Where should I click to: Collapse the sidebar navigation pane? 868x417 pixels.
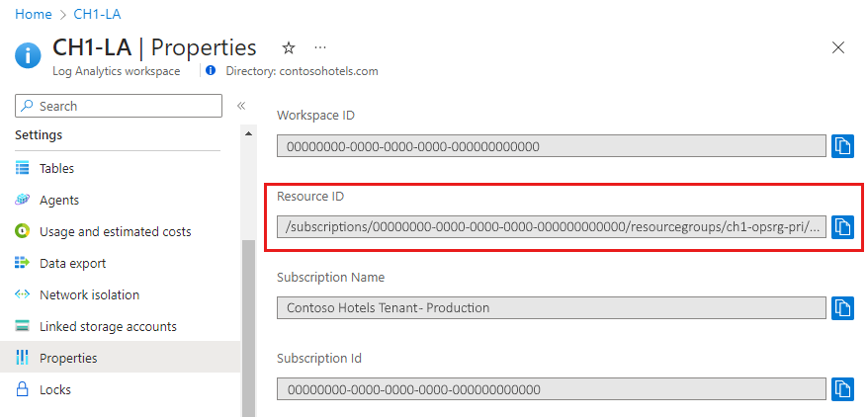[241, 106]
